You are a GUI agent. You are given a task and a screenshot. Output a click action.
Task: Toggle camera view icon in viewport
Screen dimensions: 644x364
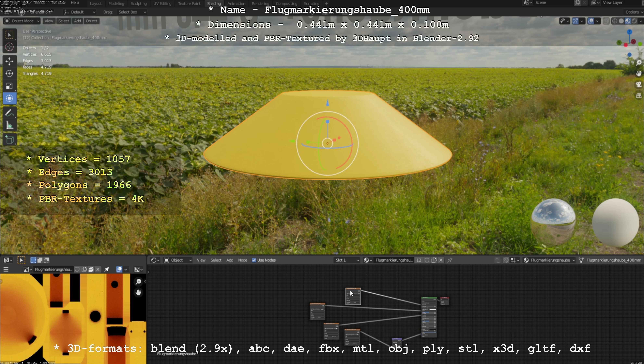[639, 84]
